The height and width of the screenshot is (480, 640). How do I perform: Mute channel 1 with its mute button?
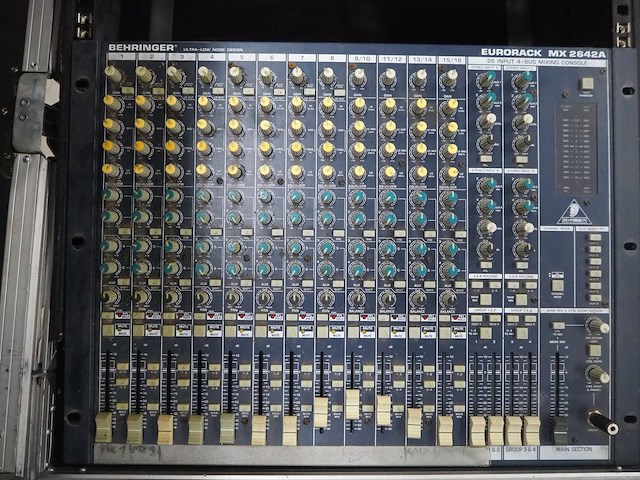pos(108,330)
